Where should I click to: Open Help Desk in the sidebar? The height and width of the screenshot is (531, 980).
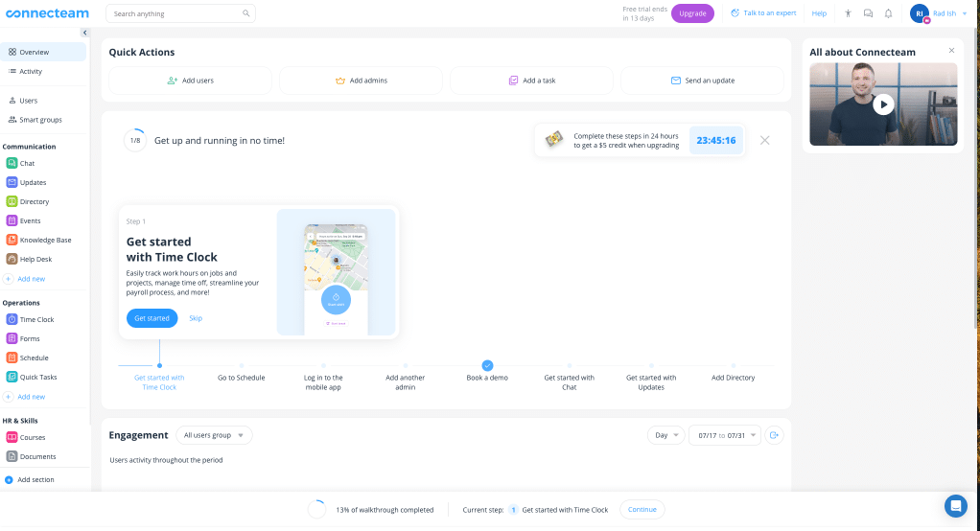coord(29,259)
